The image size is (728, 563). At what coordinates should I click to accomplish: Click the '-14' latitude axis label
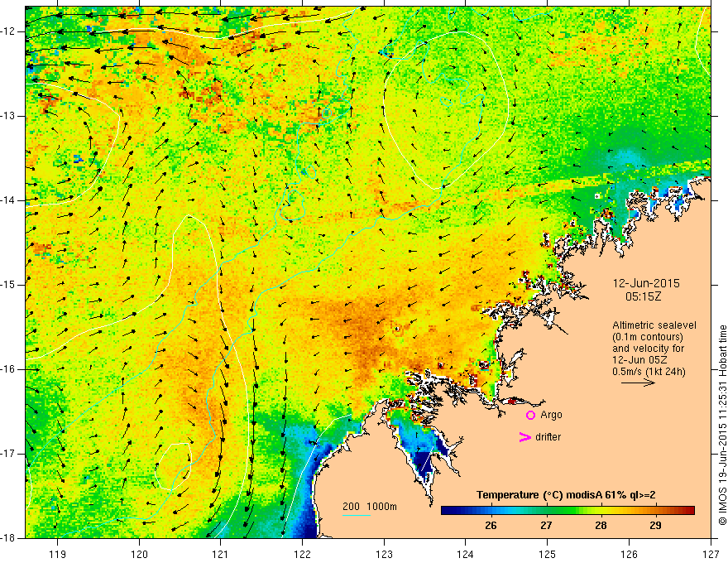(x=8, y=200)
